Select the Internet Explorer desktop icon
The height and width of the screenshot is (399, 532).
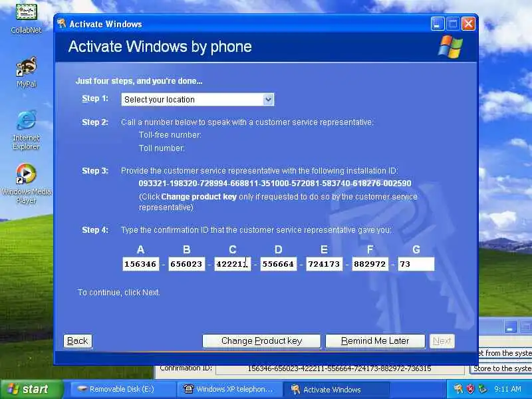click(26, 130)
